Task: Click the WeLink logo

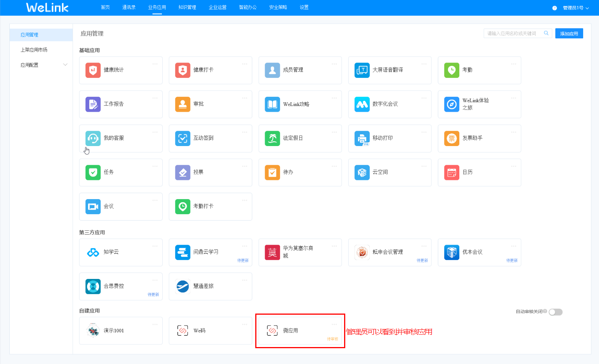Action: (x=47, y=8)
